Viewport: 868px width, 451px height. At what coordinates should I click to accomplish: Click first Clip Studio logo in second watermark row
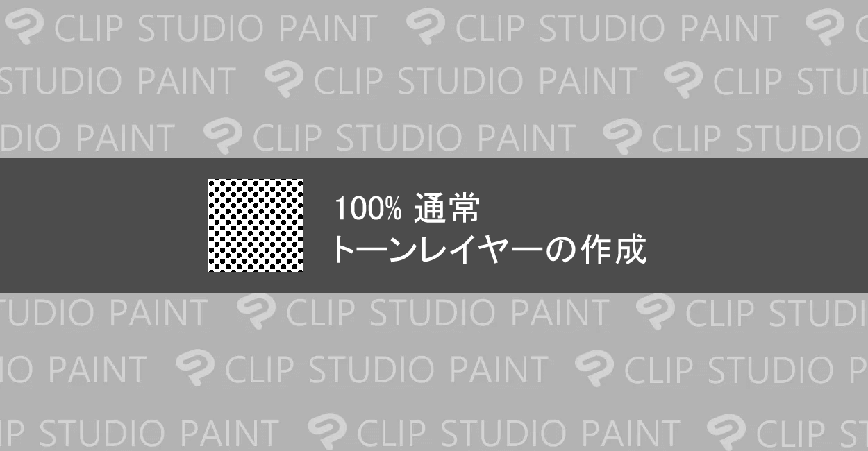coord(285,79)
